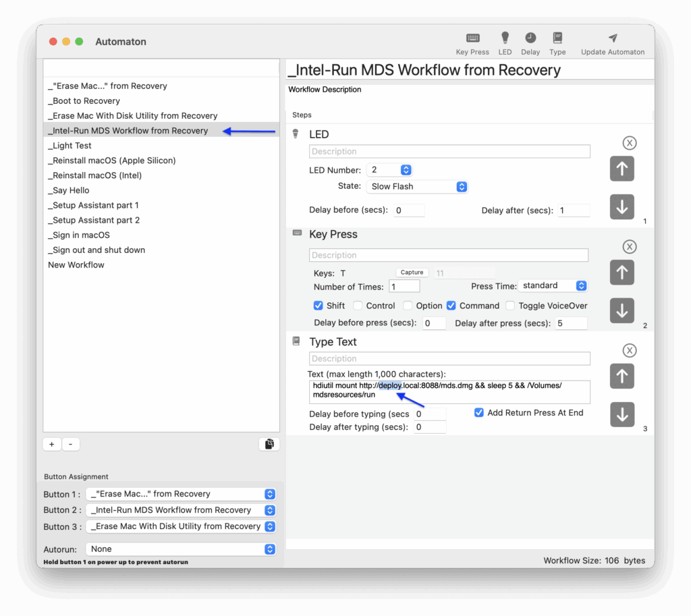This screenshot has height=616, width=691.
Task: Select the _Light Test workflow
Action: (x=161, y=146)
